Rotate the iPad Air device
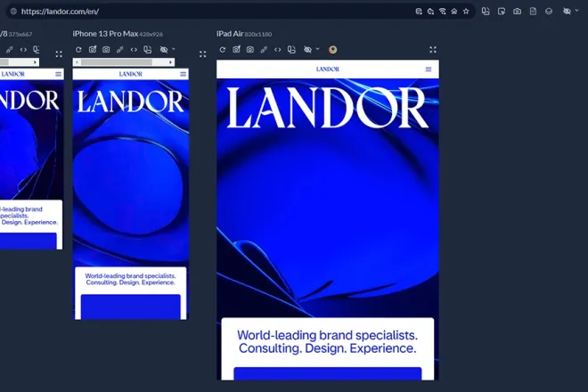Viewport: 588px width, 392px height. pos(291,50)
